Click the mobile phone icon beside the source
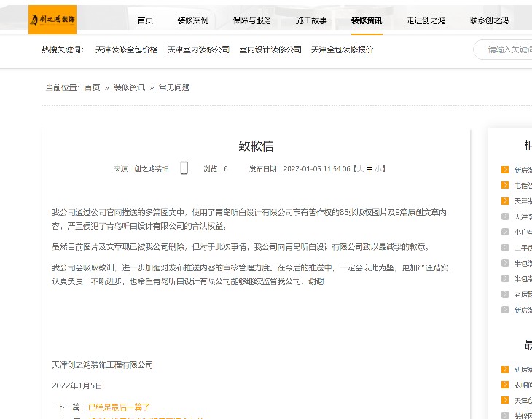 (184, 168)
